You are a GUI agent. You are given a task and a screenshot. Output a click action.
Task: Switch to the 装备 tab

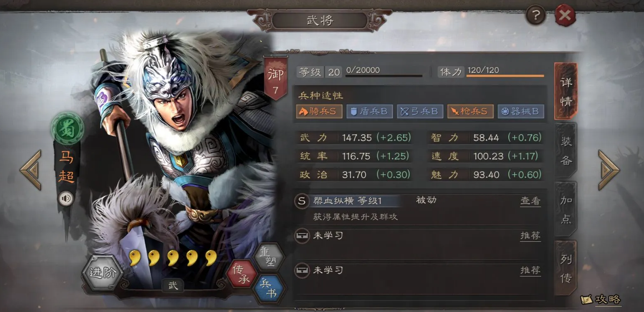(566, 150)
